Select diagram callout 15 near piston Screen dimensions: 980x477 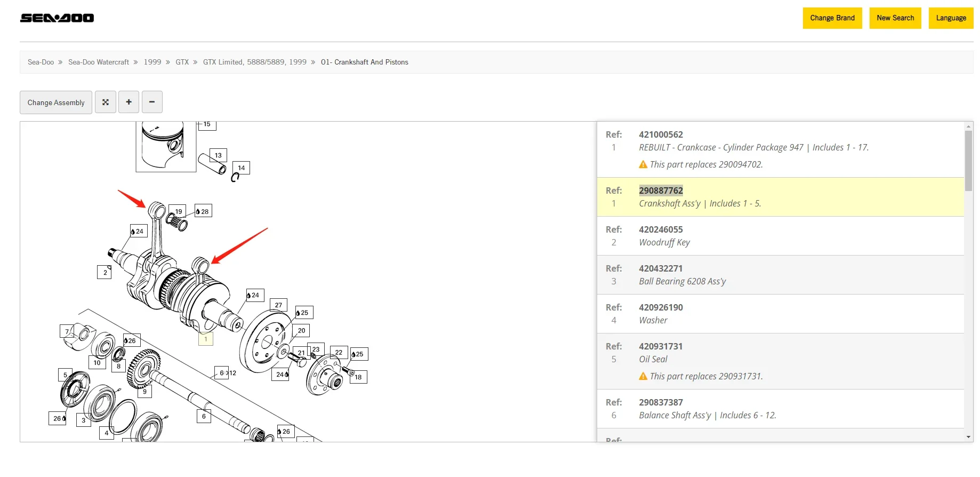point(207,125)
